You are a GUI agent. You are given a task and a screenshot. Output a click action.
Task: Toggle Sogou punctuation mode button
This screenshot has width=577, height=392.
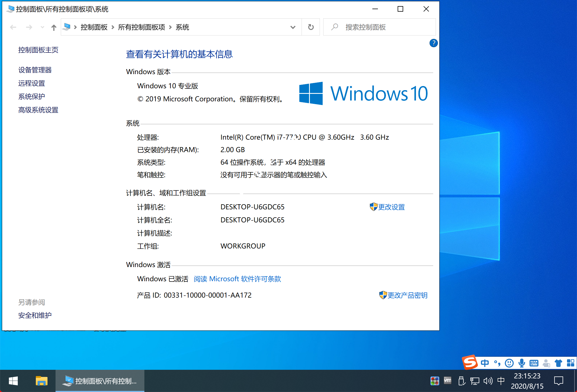[497, 363]
